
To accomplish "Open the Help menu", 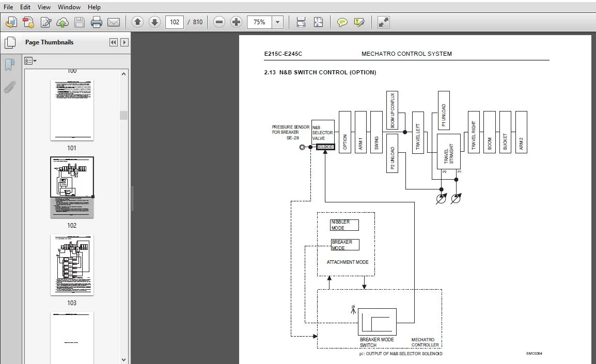I will coord(94,7).
